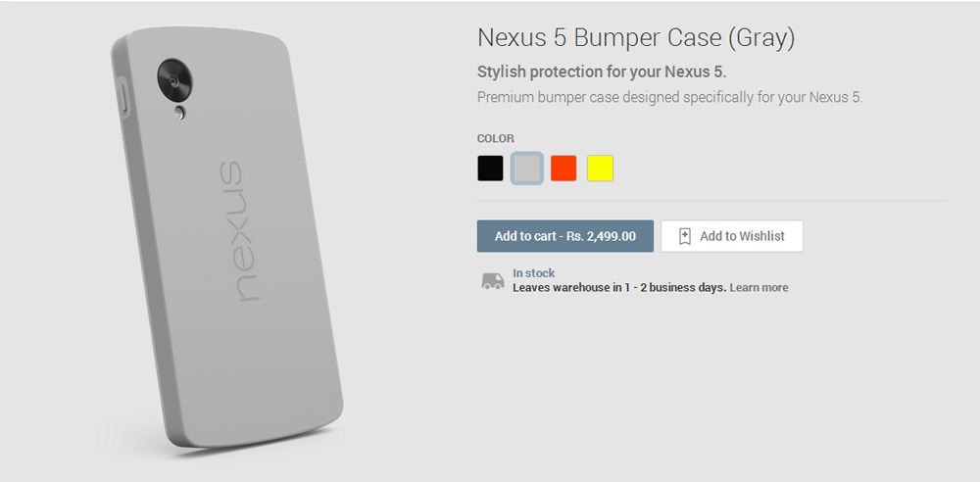Click the Premium bumper case description line

click(x=670, y=98)
